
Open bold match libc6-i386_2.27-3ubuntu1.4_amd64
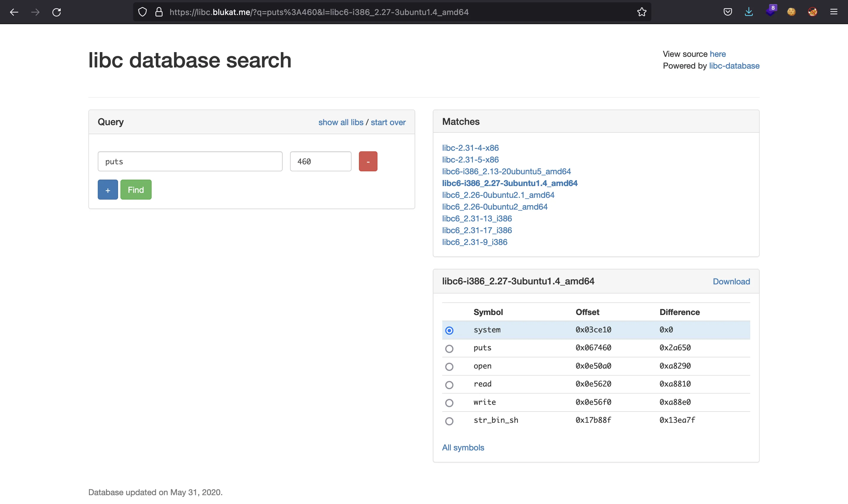(x=510, y=183)
